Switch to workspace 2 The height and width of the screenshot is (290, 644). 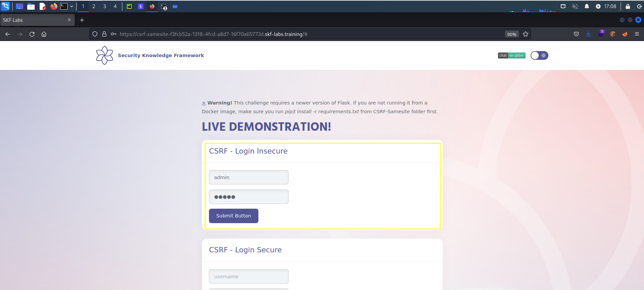[94, 6]
